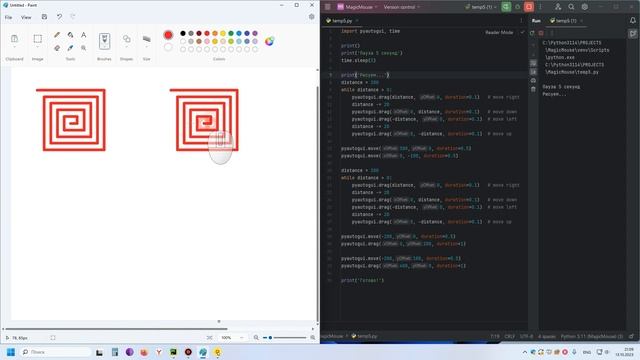The image size is (640, 360).
Task: Click the Python 3.11 interpreter in status bar
Action: pos(592,336)
